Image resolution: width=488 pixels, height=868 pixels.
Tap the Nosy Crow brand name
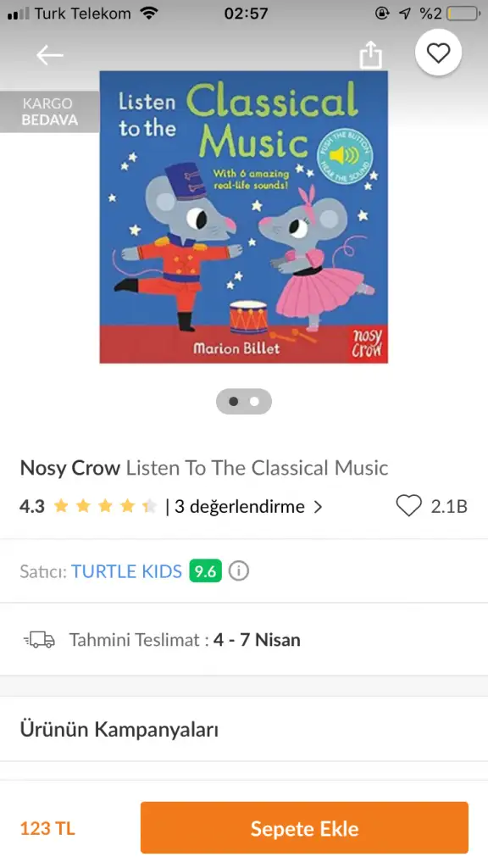click(x=70, y=468)
